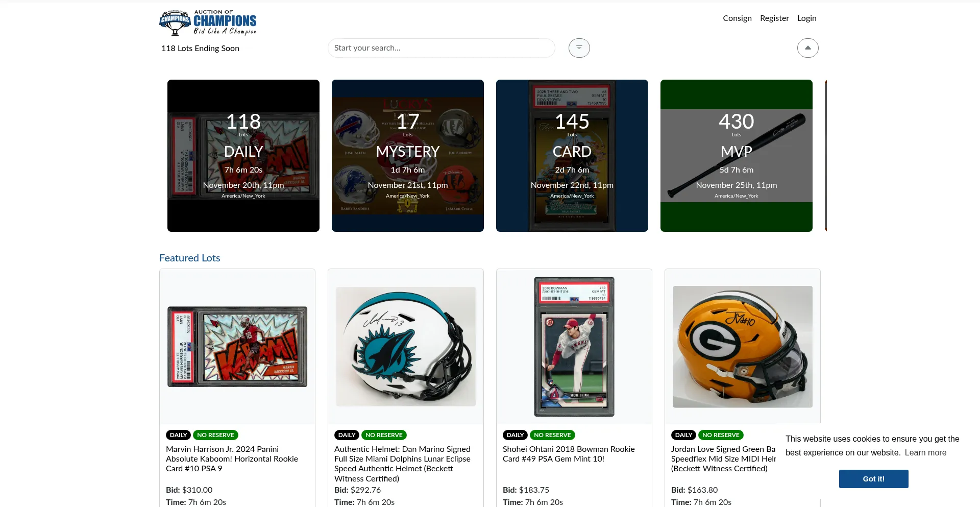The height and width of the screenshot is (507, 980).
Task: Click the 'November 21st, 11pm' date on MYSTERY card
Action: click(408, 185)
